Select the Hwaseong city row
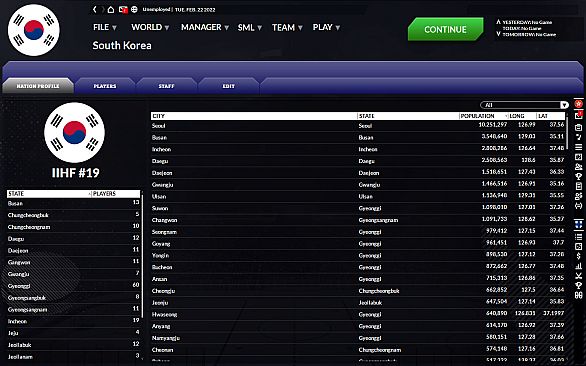Screen dimensions: 586x366 pos(358,314)
